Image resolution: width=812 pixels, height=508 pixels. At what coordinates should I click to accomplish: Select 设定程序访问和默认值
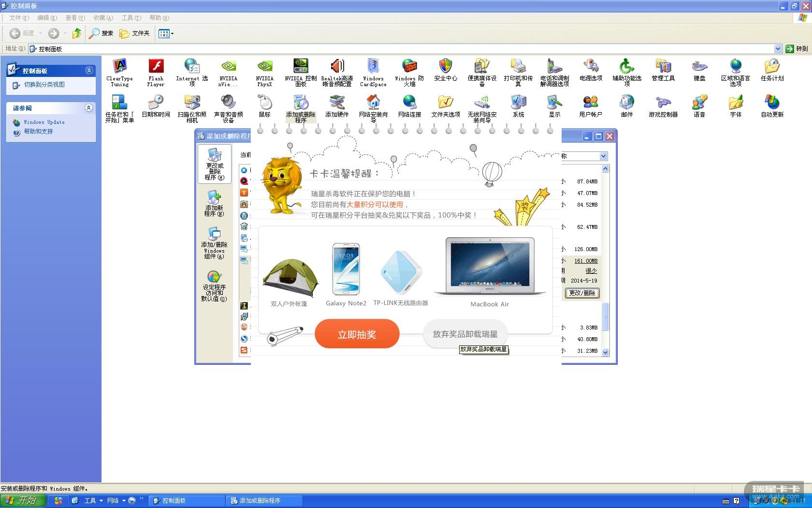tap(214, 286)
